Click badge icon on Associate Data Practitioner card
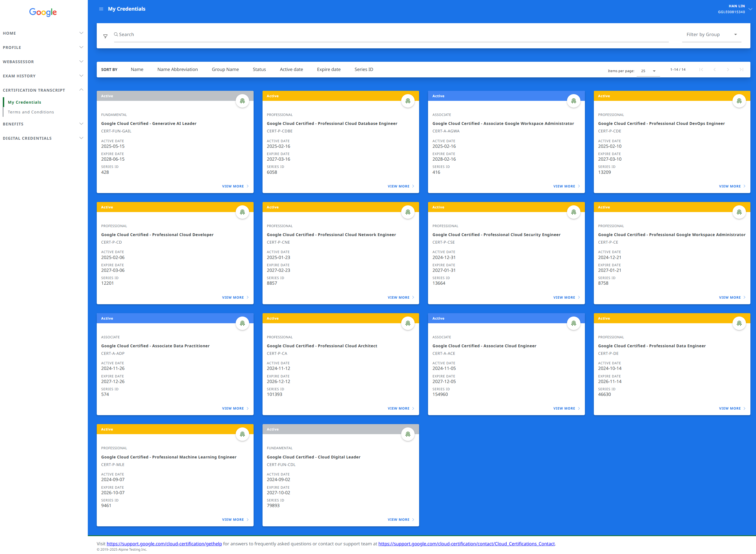This screenshot has width=756, height=554. pos(242,323)
